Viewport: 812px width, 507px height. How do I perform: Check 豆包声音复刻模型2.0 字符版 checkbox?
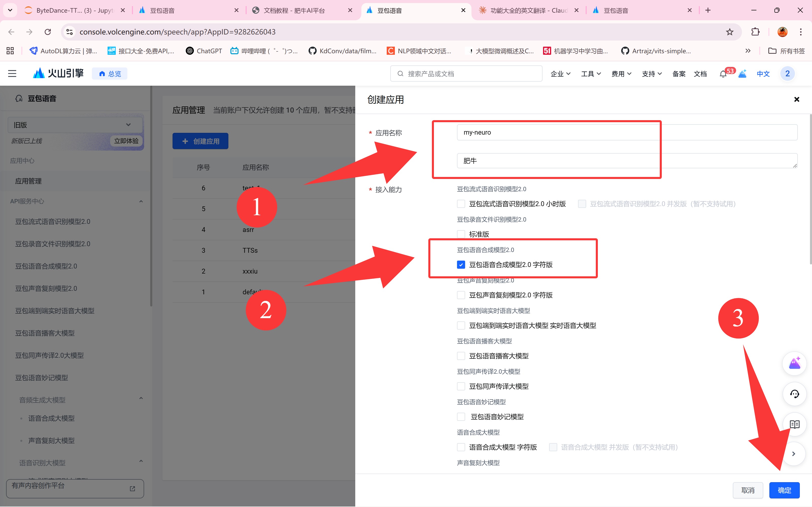(461, 295)
